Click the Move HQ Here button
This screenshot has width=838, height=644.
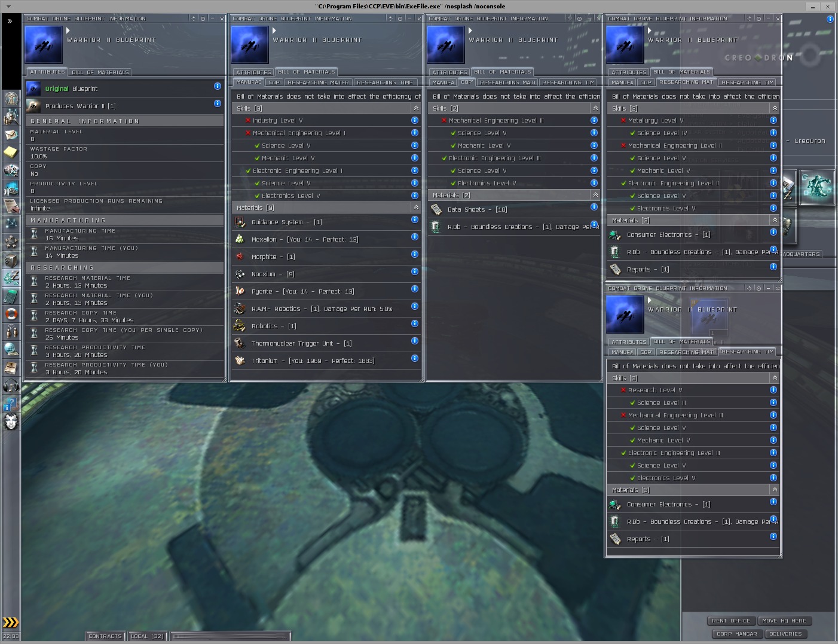pyautogui.click(x=784, y=621)
